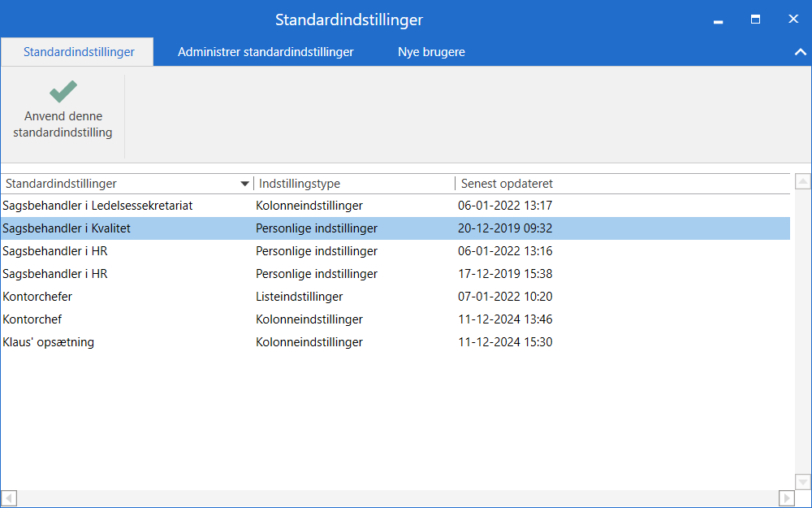Collapse the ribbon with the chevron arrow
The image size is (812, 508).
click(x=798, y=52)
